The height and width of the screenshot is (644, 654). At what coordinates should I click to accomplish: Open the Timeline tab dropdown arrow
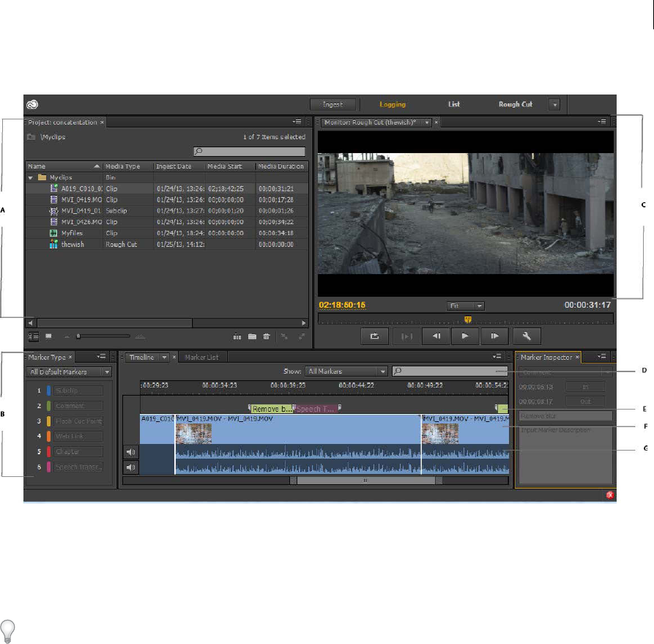point(165,358)
